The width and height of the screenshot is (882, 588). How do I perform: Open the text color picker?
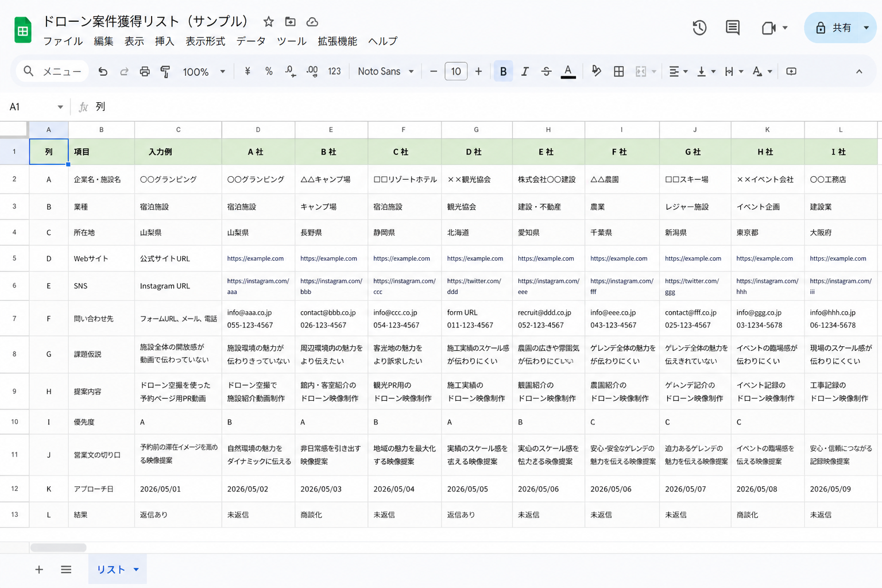coord(567,71)
